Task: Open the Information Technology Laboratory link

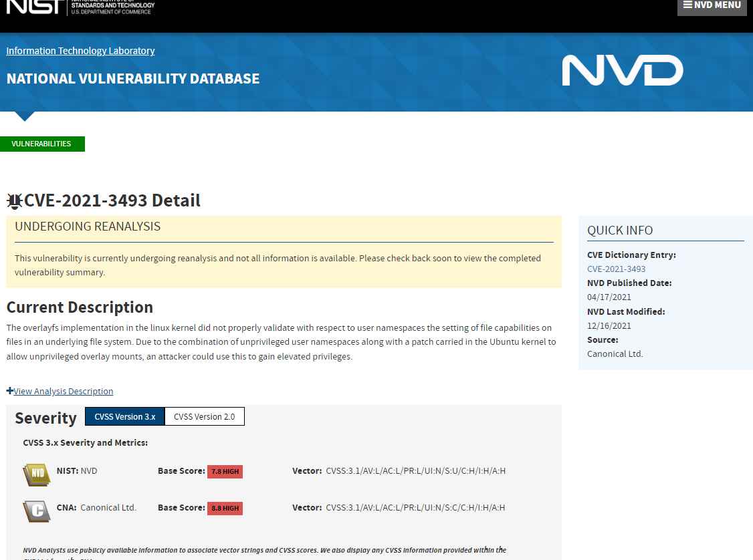Action: (80, 51)
